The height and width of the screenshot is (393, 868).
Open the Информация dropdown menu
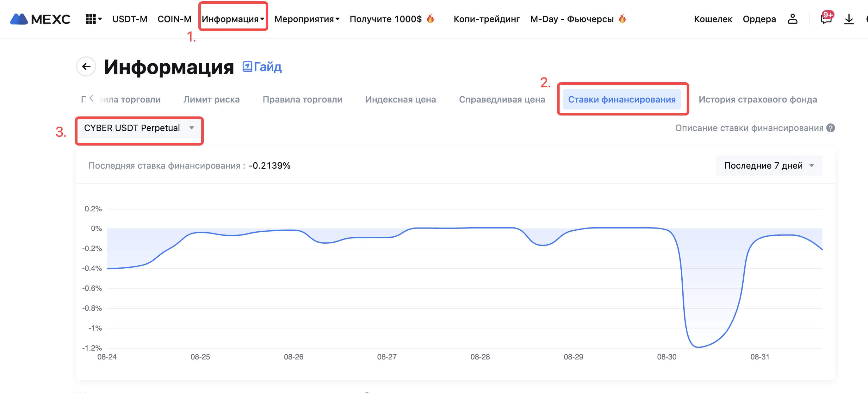click(x=233, y=19)
